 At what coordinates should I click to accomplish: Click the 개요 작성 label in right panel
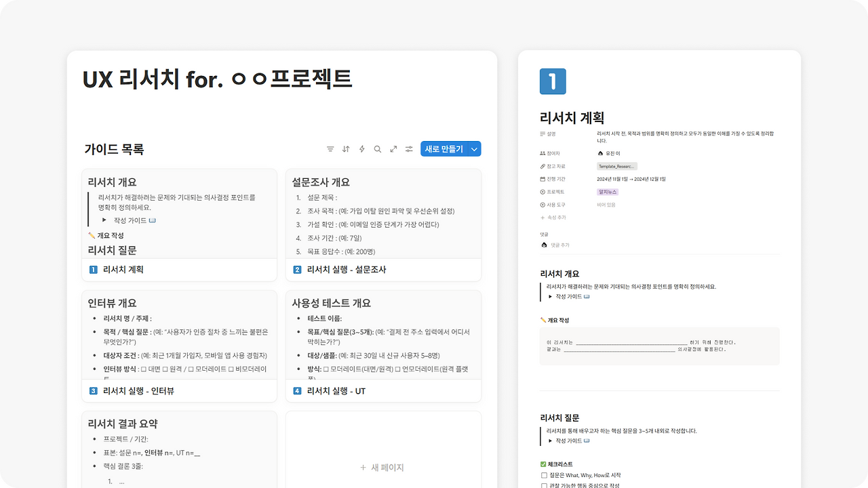pyautogui.click(x=555, y=320)
